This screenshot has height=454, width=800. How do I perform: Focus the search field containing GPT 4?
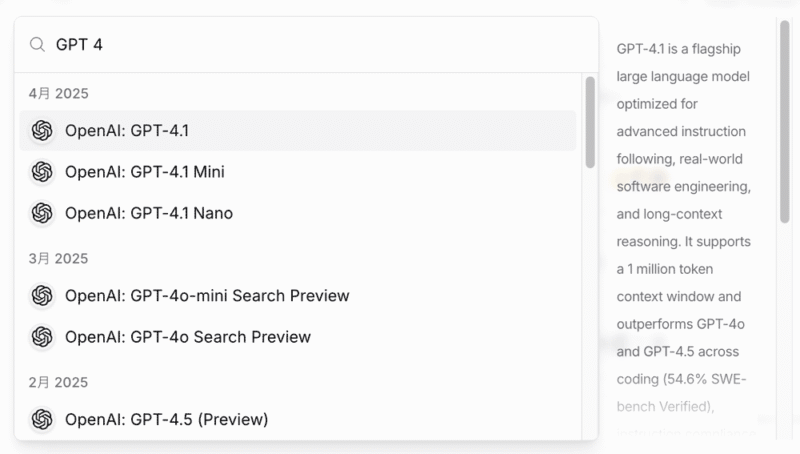click(306, 45)
